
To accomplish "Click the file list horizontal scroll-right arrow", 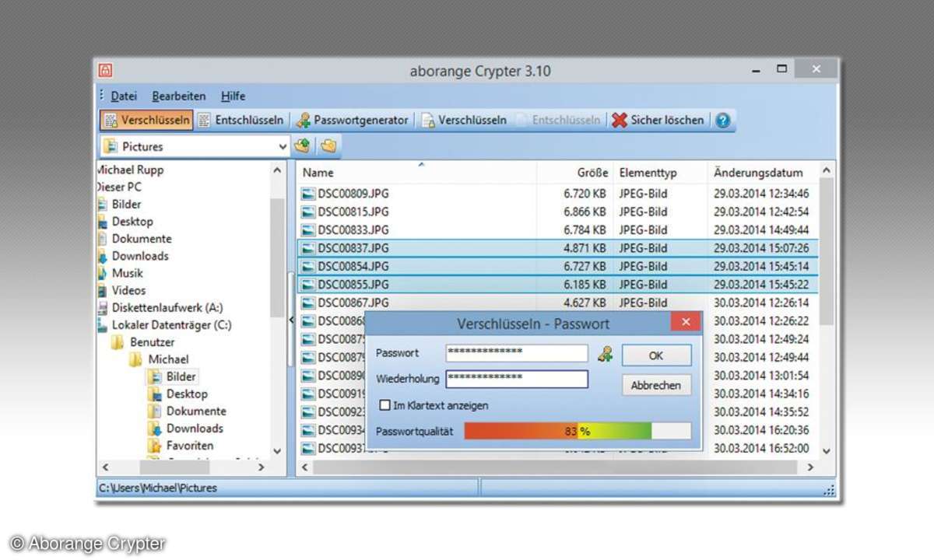I will tap(810, 467).
